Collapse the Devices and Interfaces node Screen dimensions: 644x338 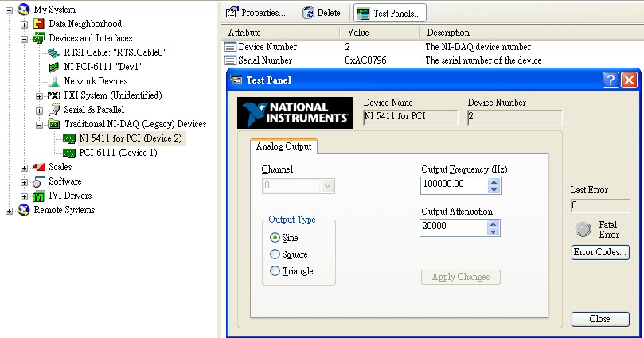tap(25, 38)
